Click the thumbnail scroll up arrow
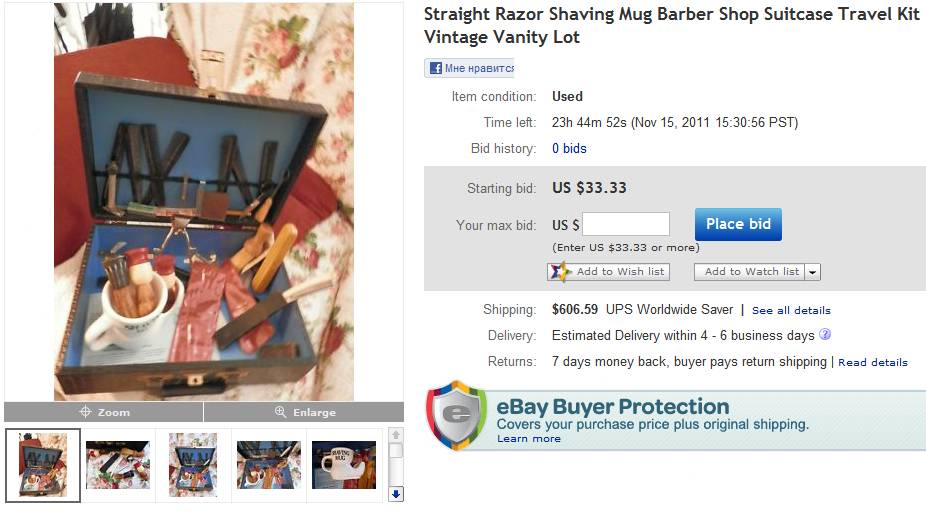This screenshot has height=517, width=926. click(x=396, y=435)
